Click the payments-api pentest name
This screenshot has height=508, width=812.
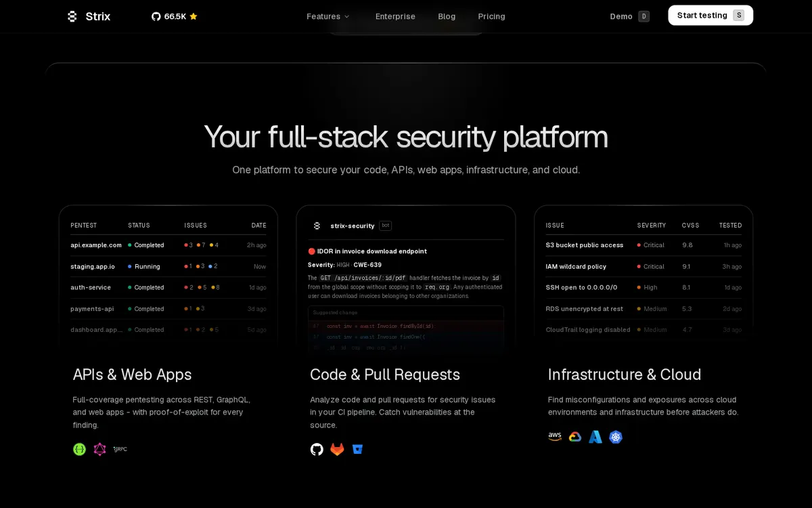tap(91, 309)
